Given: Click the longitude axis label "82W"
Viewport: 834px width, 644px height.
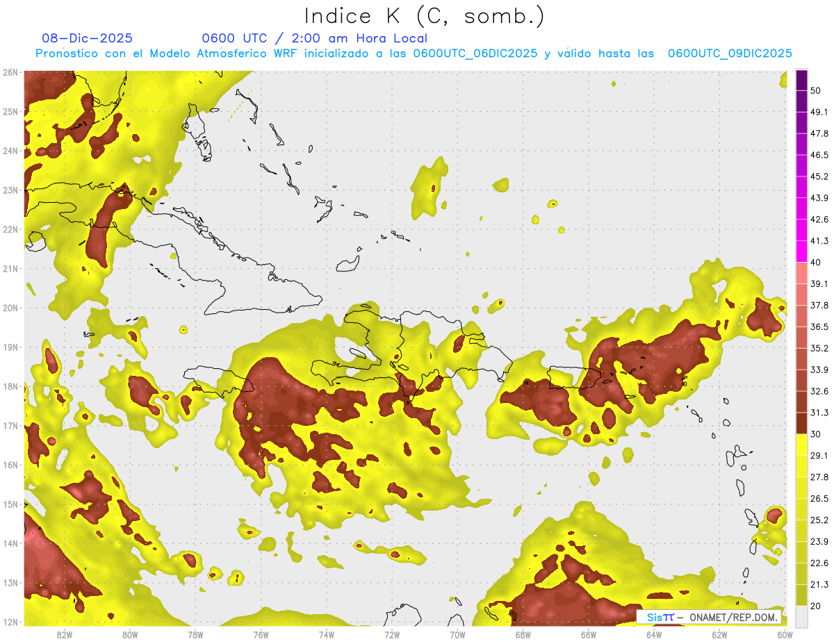Looking at the screenshot, I should [65, 635].
